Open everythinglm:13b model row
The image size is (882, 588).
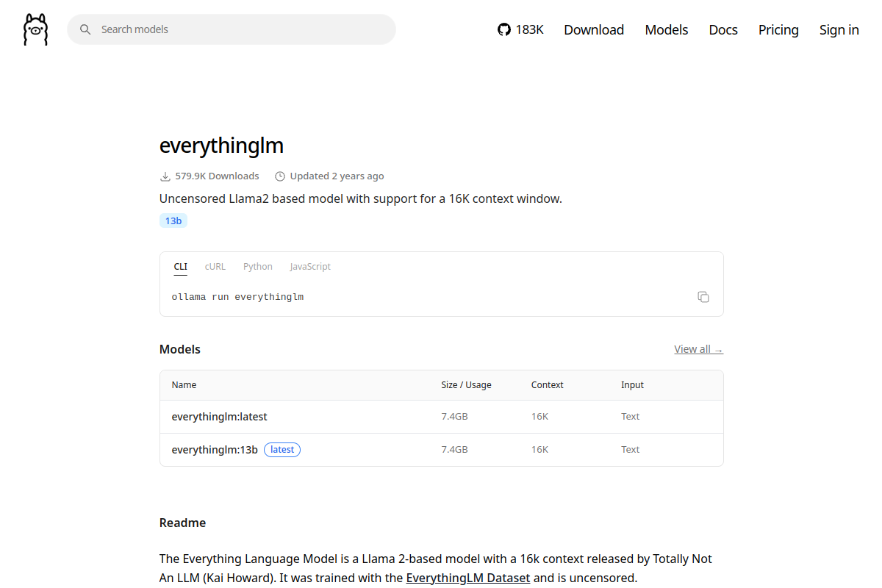click(x=441, y=450)
